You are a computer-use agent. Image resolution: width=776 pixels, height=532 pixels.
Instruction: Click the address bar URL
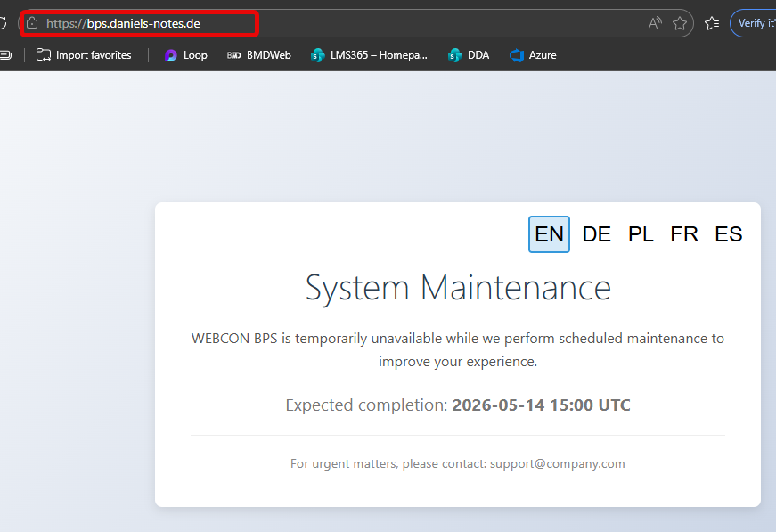click(x=123, y=23)
